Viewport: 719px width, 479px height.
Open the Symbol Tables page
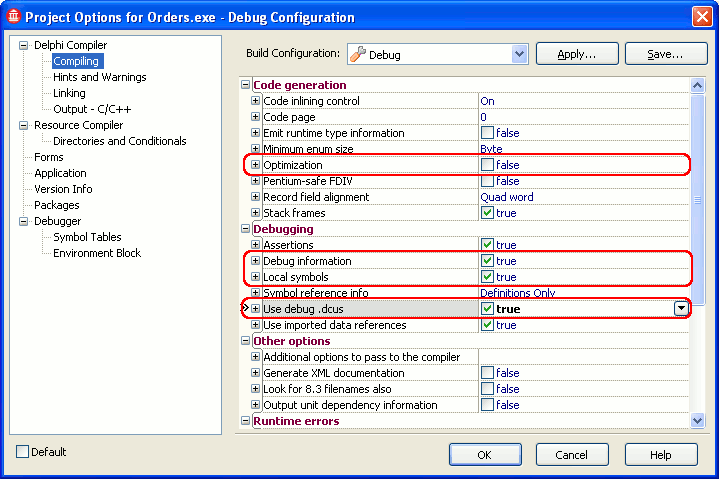click(87, 237)
